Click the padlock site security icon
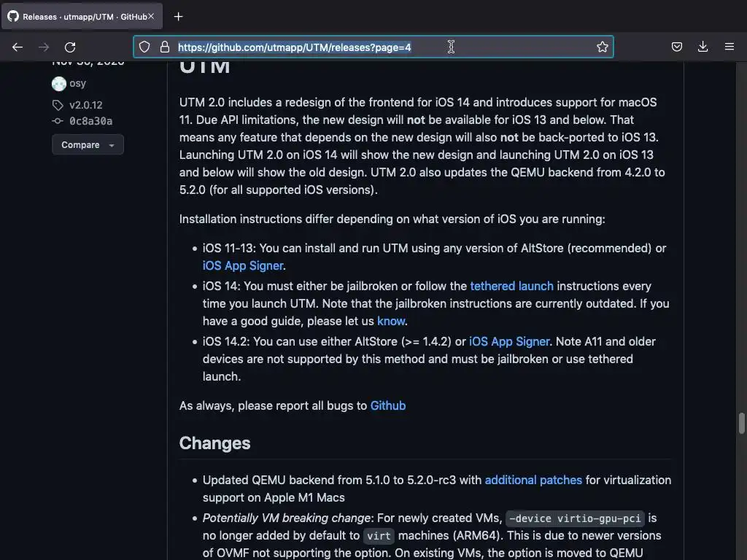 [165, 47]
